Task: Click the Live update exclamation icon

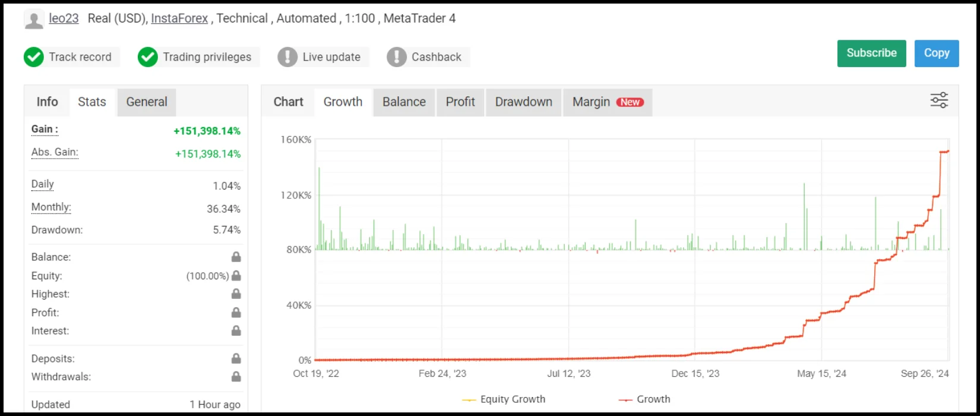Action: click(x=287, y=57)
